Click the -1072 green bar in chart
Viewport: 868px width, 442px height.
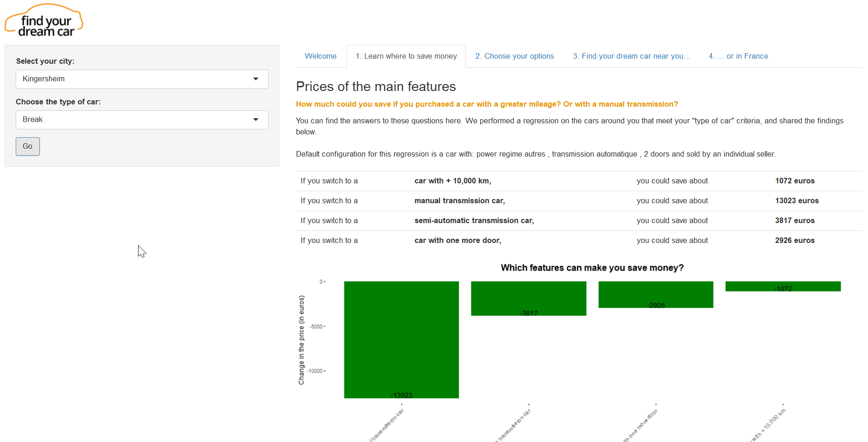click(x=783, y=286)
